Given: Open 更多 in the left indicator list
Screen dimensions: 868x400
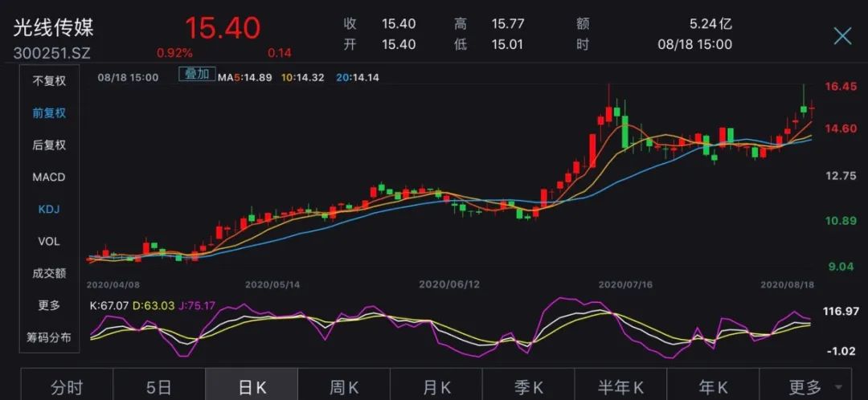Looking at the screenshot, I should (49, 305).
